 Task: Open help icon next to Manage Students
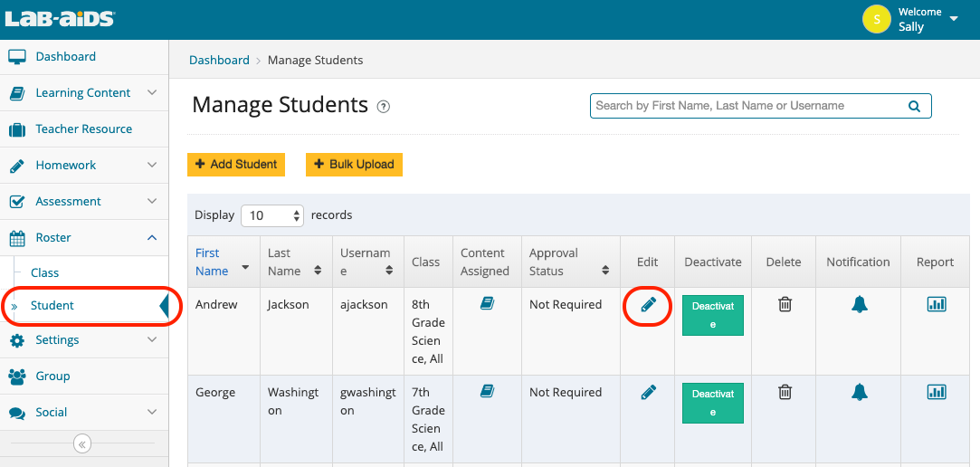pyautogui.click(x=384, y=107)
